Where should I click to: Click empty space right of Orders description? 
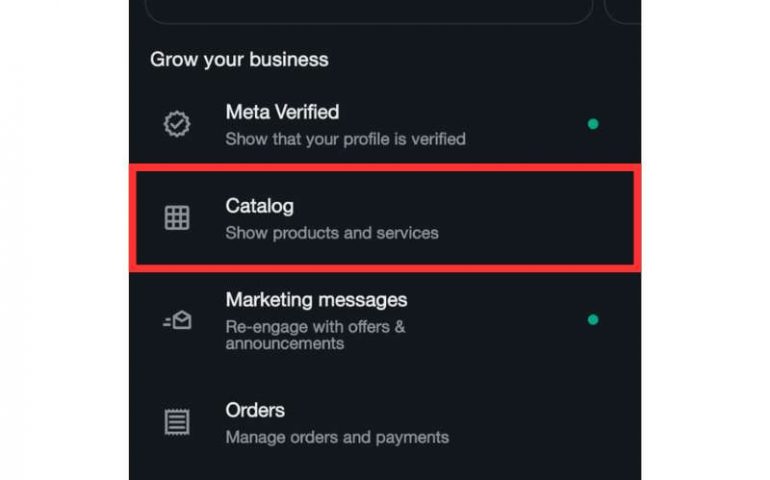[x=540, y=437]
